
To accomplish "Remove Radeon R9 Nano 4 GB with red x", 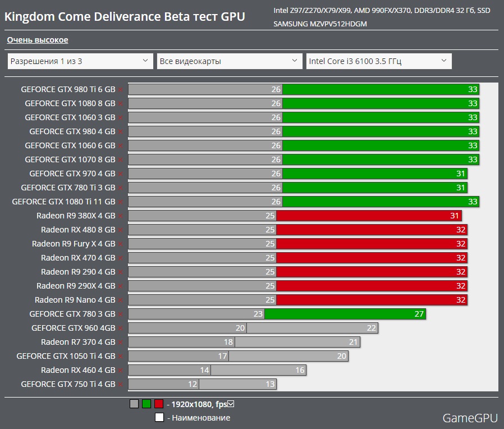I will (x=121, y=300).
